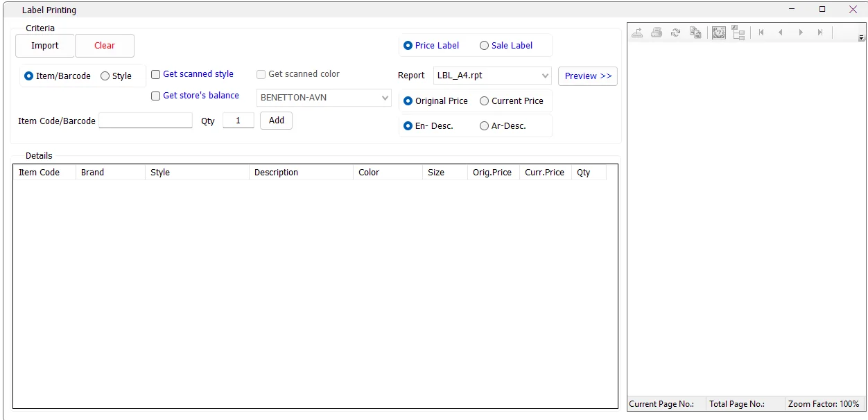
Task: Click the Current Page No. status text
Action: pos(661,404)
